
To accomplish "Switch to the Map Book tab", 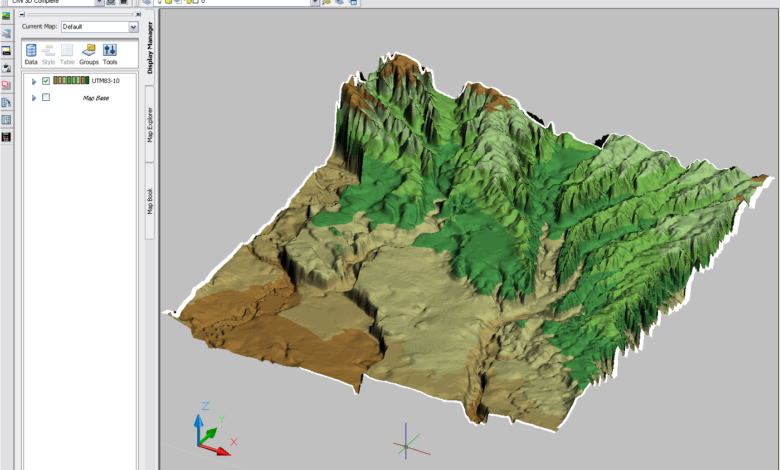I will (150, 196).
